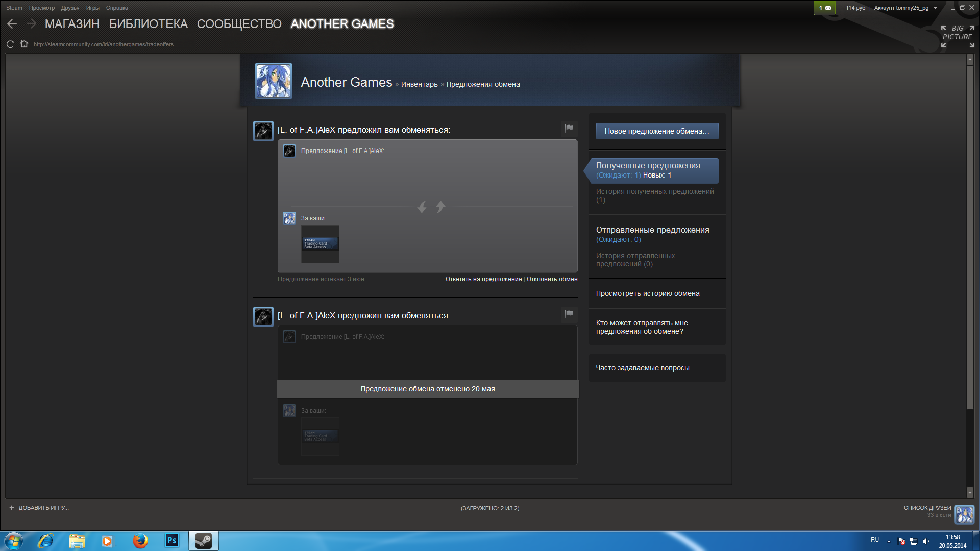Click Another Games profile name
Screen dimensions: 980x551
(x=347, y=82)
